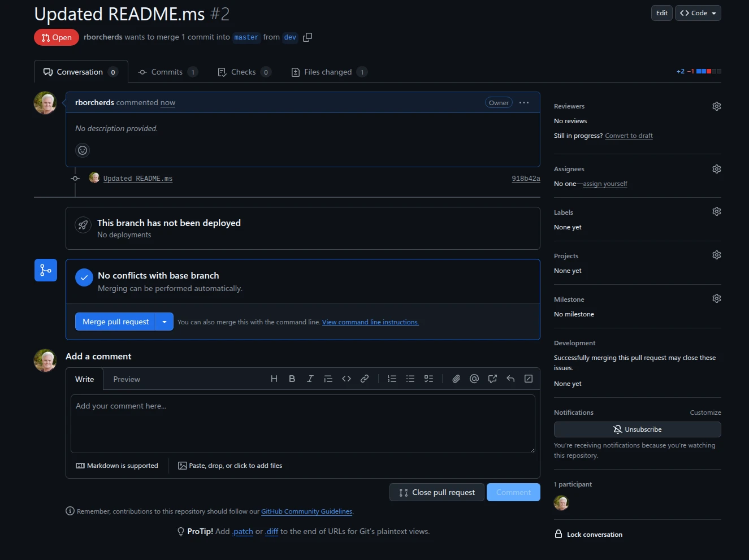Add a numbered list from the toolbar
This screenshot has width=749, height=560.
[392, 379]
